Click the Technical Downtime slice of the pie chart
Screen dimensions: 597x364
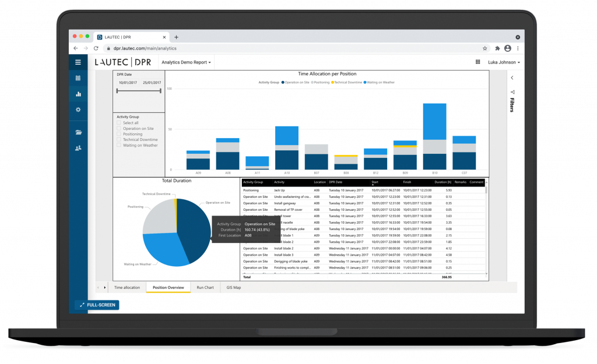(177, 202)
